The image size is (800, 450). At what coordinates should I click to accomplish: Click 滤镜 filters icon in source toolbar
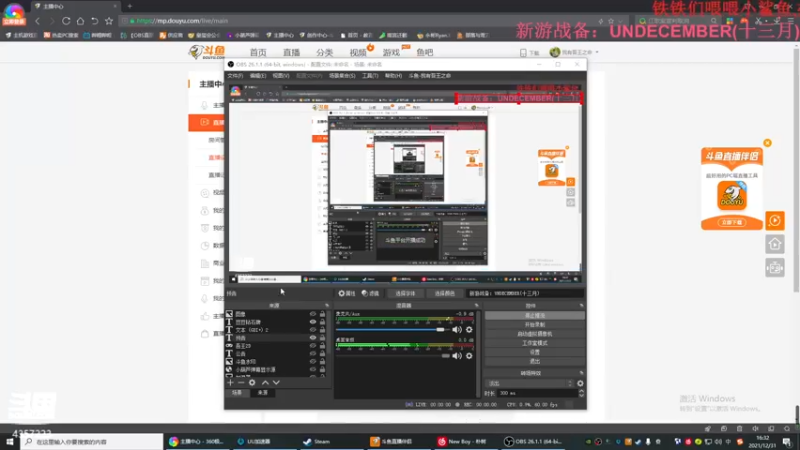[x=370, y=293]
